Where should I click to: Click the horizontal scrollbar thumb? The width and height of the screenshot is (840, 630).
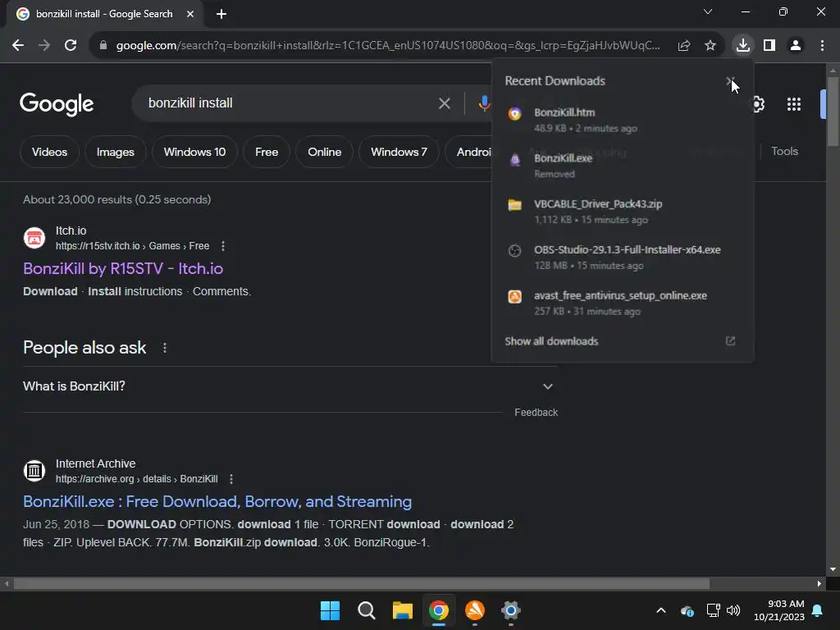tap(362, 583)
